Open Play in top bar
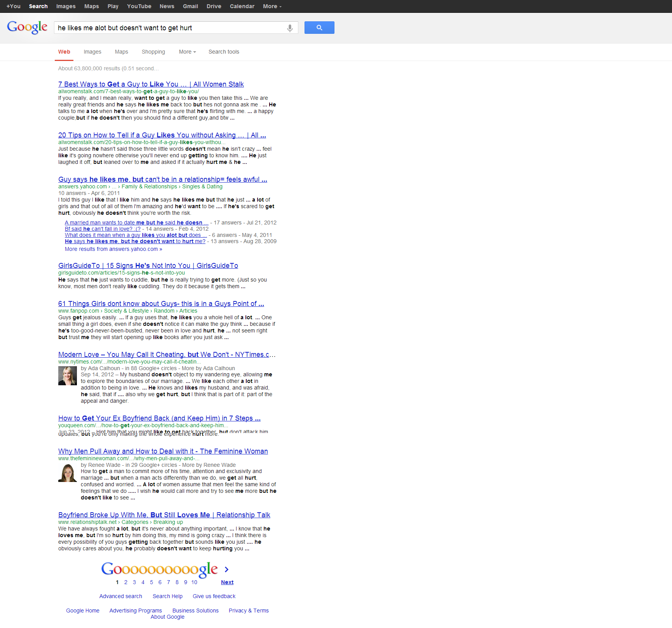This screenshot has height=628, width=672. (x=113, y=6)
